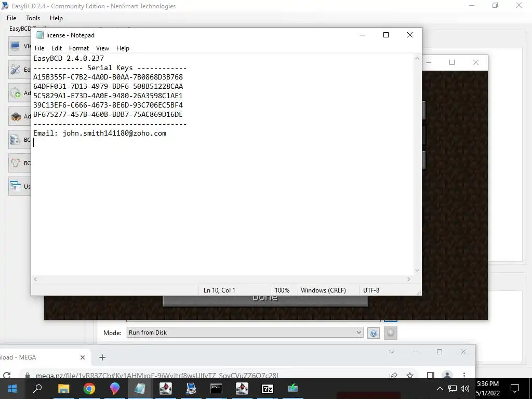Show hidden system tray icons
This screenshot has width=532, height=399.
pyautogui.click(x=440, y=389)
